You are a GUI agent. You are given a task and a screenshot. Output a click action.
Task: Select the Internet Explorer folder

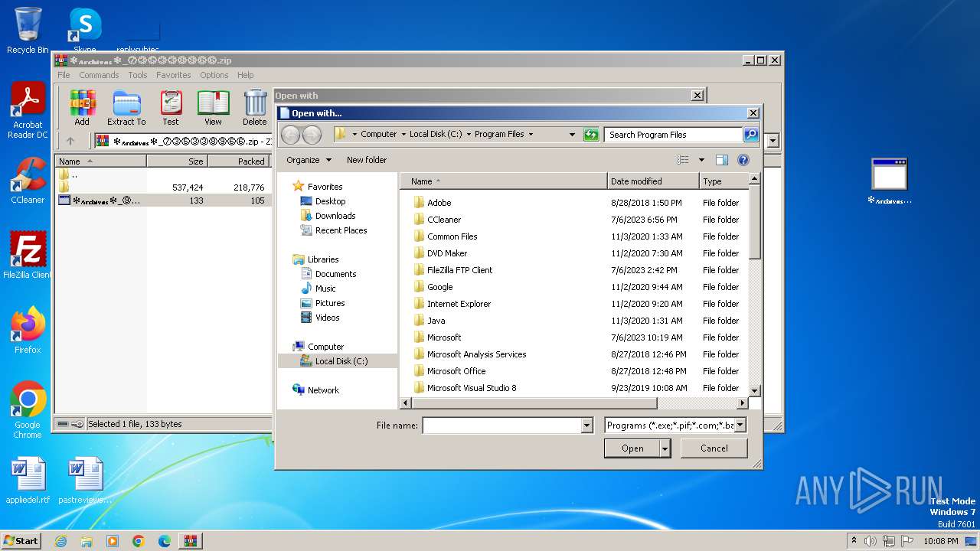(459, 304)
